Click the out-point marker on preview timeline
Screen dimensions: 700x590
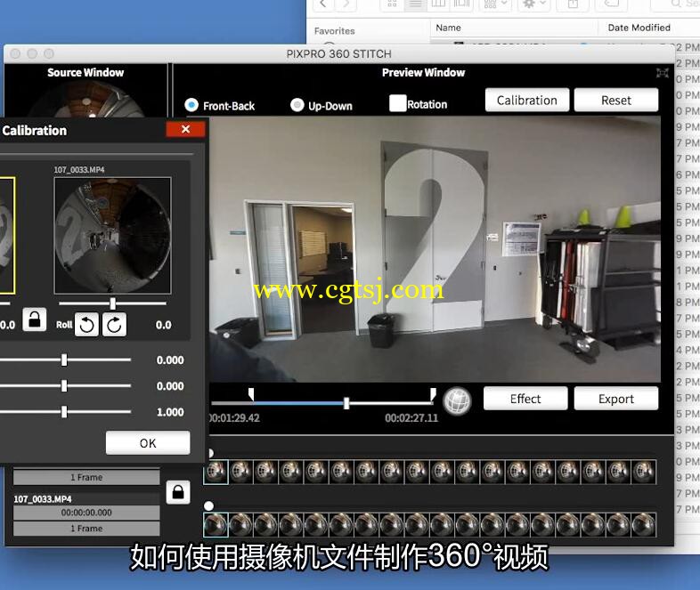433,394
